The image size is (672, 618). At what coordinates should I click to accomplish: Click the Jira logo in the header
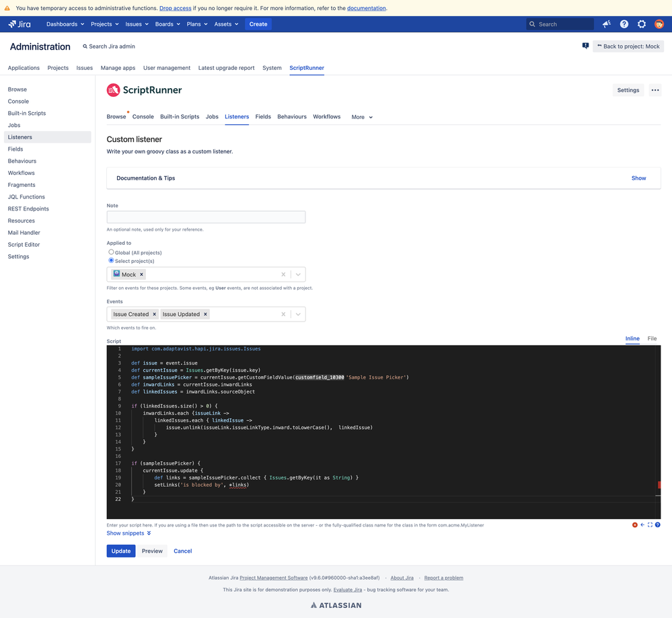pyautogui.click(x=20, y=24)
